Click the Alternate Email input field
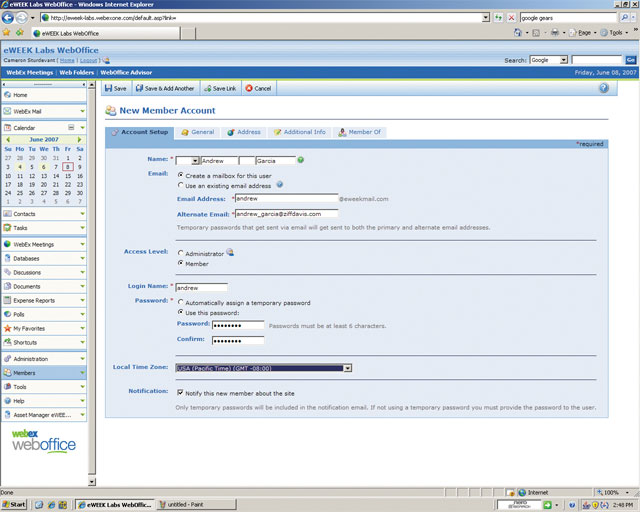640x512 pixels. click(x=287, y=214)
